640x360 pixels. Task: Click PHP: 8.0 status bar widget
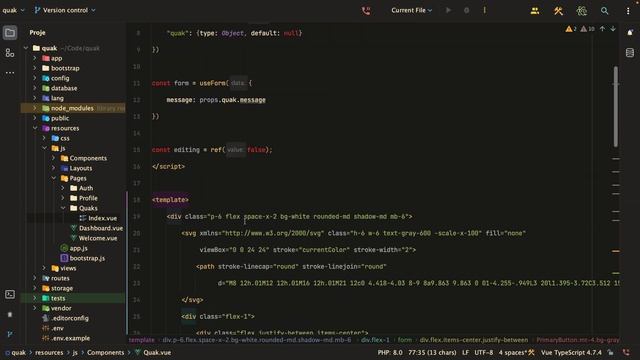(390, 353)
